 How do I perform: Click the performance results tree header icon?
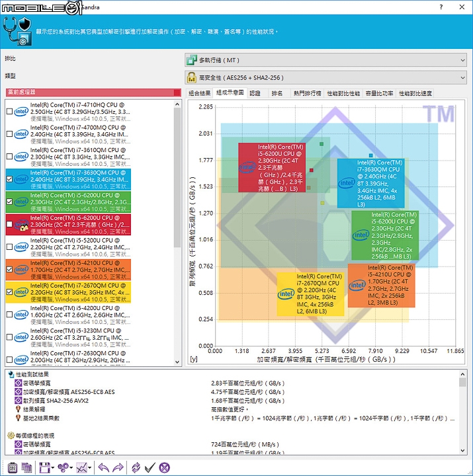click(11, 374)
